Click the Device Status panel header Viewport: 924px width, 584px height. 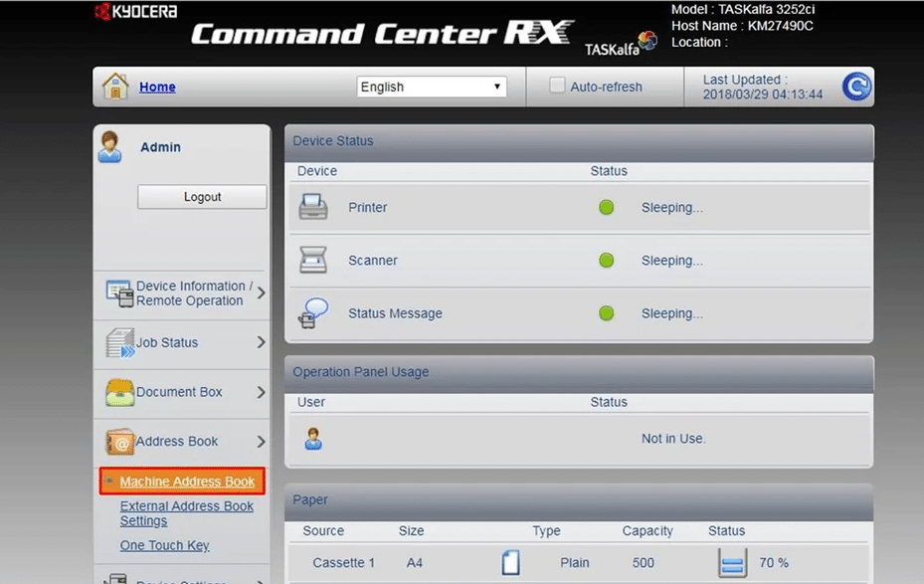point(579,141)
